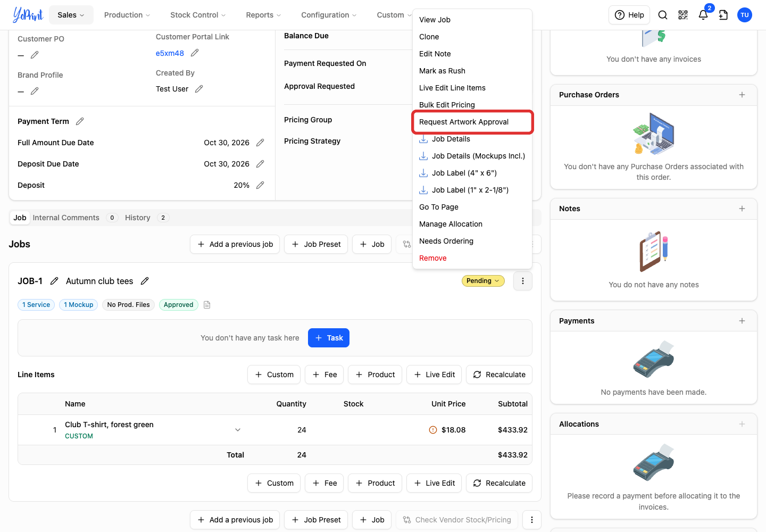766x532 pixels.
Task: Open the Configuration dropdown
Action: pyautogui.click(x=329, y=15)
